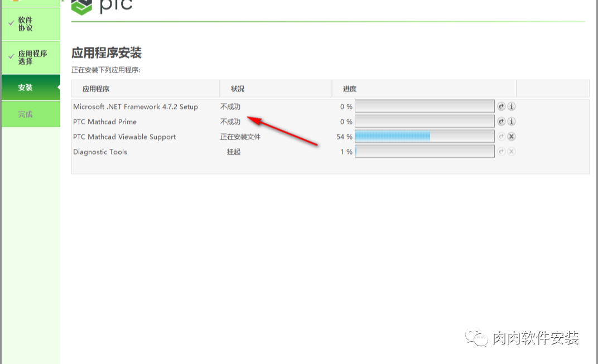Click the 正在安装文件 status text
Screen dimensions: 598x364
point(240,137)
